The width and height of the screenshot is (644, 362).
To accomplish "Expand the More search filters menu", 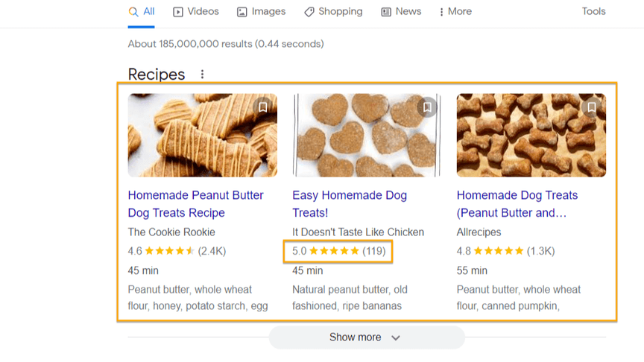I will pos(455,11).
